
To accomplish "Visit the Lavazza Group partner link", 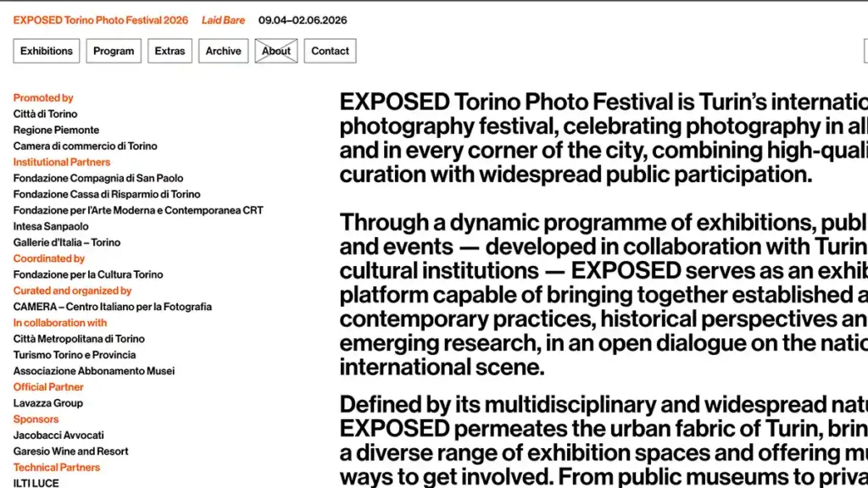I will 48,403.
